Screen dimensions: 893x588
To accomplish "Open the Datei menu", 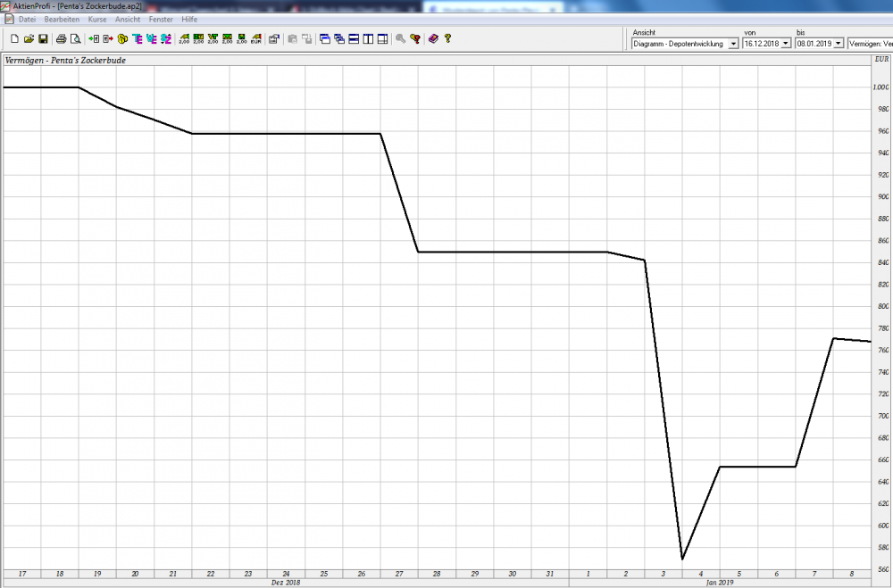I will point(27,20).
